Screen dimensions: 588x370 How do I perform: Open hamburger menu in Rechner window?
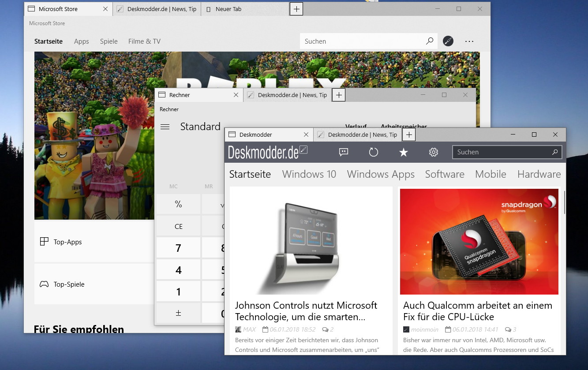click(165, 127)
